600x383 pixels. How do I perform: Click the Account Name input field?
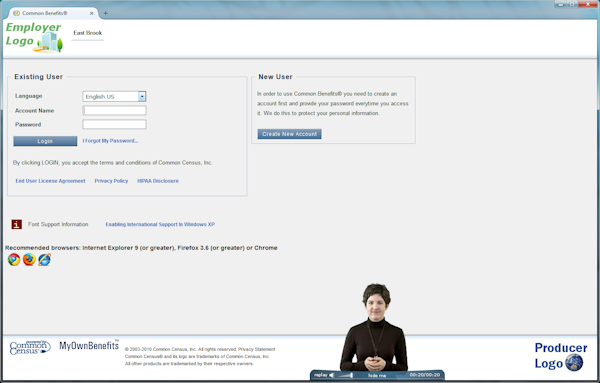click(114, 111)
